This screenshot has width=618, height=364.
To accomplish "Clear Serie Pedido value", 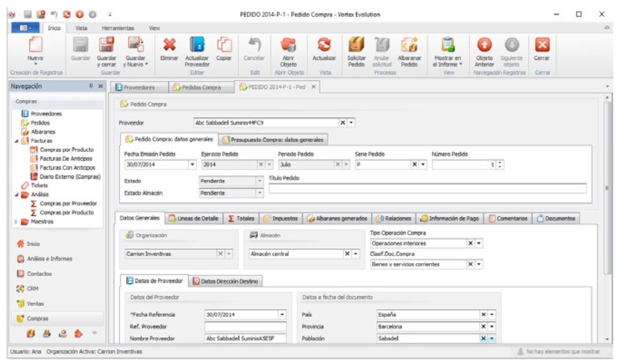I will pyautogui.click(x=414, y=164).
